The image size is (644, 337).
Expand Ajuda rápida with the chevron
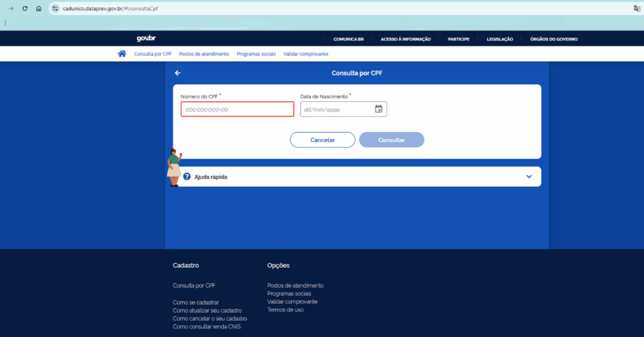pos(529,177)
